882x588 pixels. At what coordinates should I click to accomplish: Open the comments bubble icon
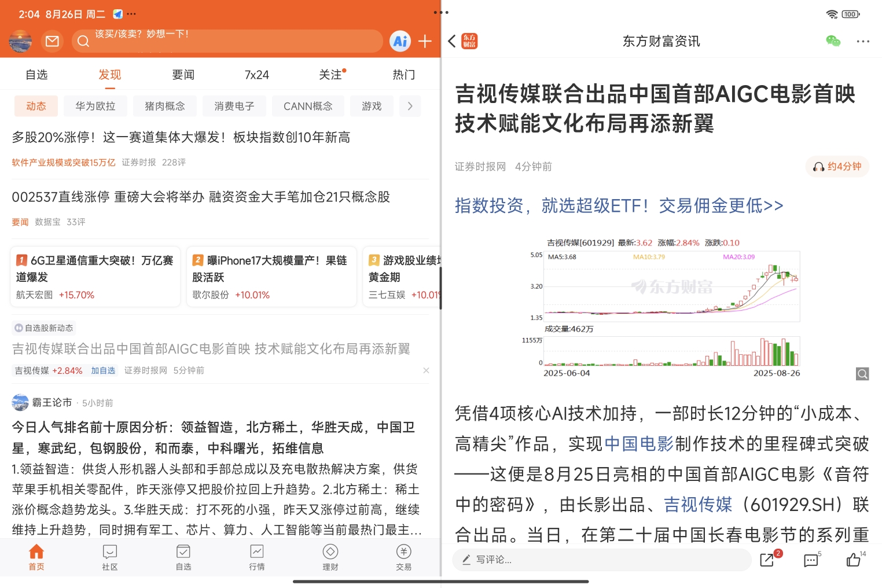[x=811, y=560]
